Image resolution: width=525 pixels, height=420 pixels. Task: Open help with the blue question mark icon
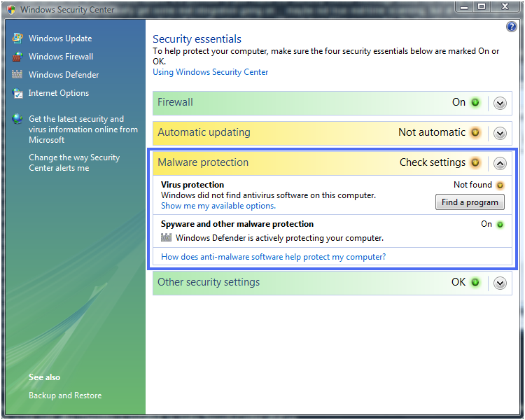click(511, 27)
